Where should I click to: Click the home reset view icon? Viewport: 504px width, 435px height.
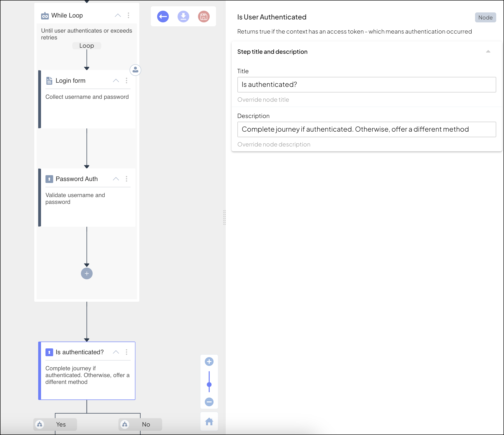[209, 421]
